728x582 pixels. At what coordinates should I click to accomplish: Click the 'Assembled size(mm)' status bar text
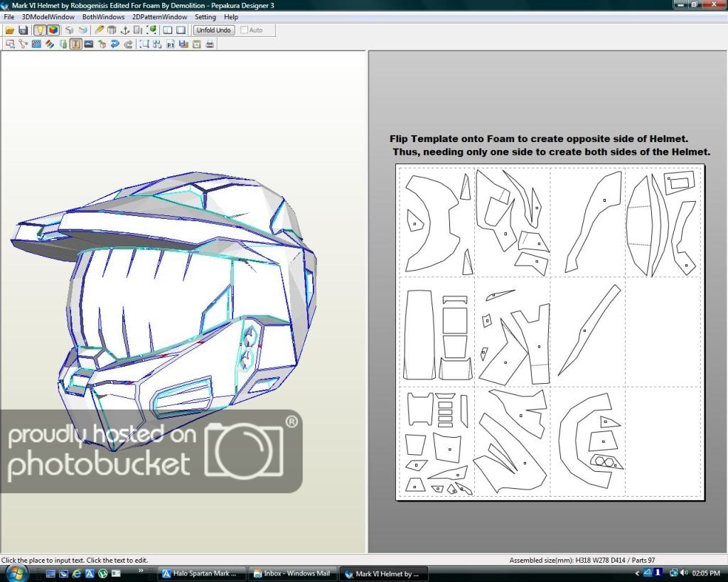tap(582, 560)
